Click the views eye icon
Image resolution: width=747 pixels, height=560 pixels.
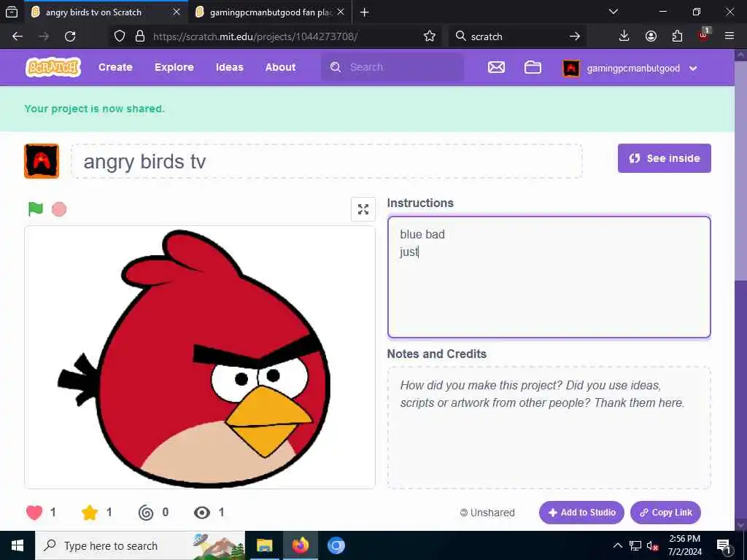[x=202, y=513]
